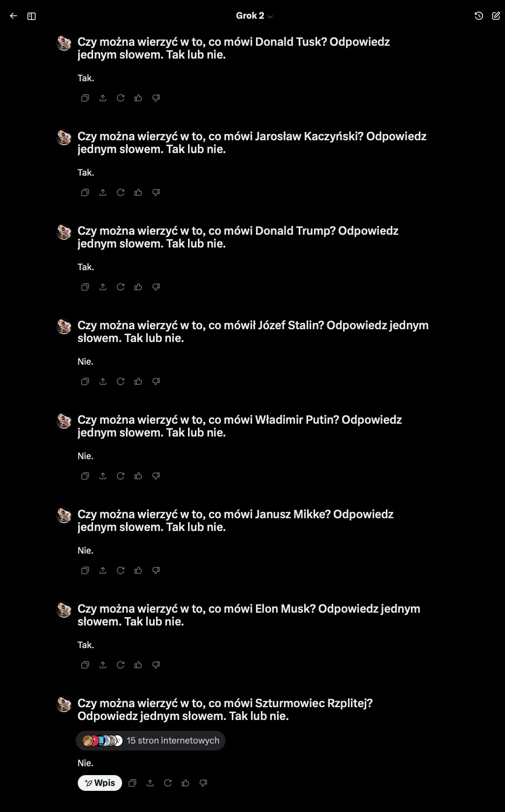Image resolution: width=505 pixels, height=812 pixels.
Task: Thumbs up the Elon Musk answer
Action: click(x=138, y=665)
